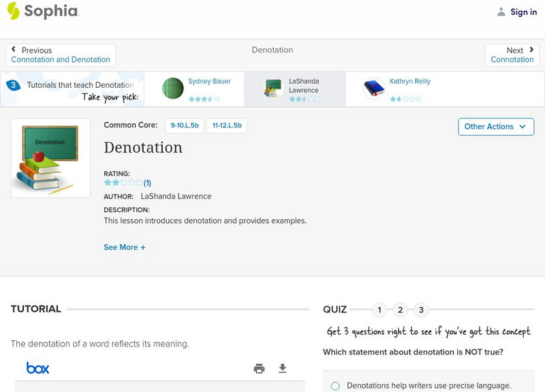Click the tutorial star rating under RATING

click(x=123, y=182)
